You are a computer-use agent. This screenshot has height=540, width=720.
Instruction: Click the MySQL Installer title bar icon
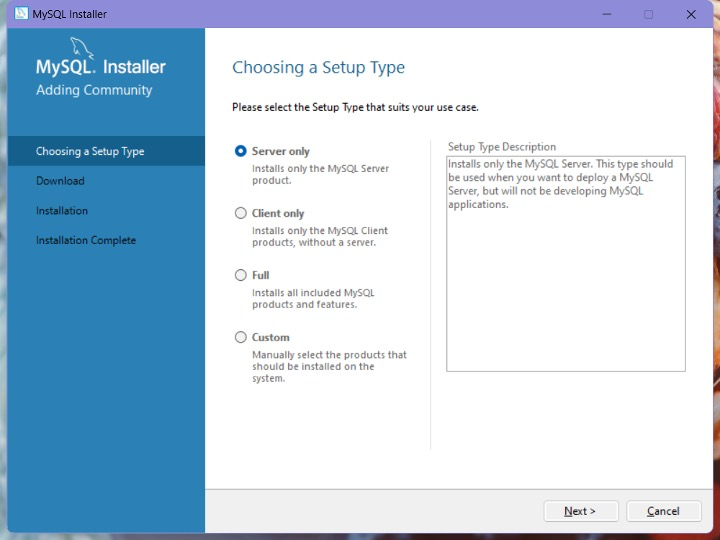pyautogui.click(x=21, y=14)
